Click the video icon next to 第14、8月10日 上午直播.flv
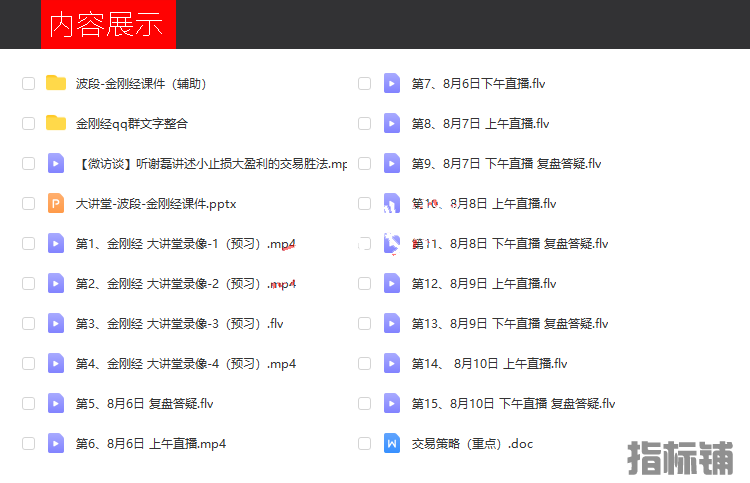 pos(392,364)
